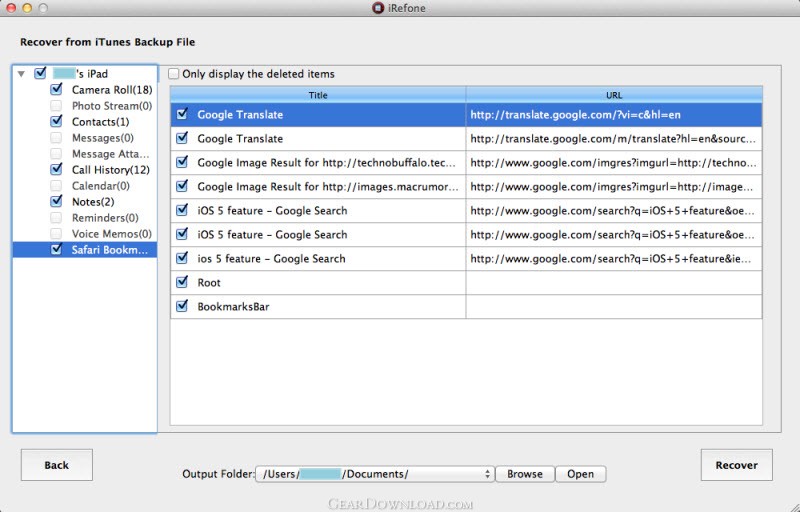Uncheck technobuffalo Google Image Result row

click(x=182, y=162)
